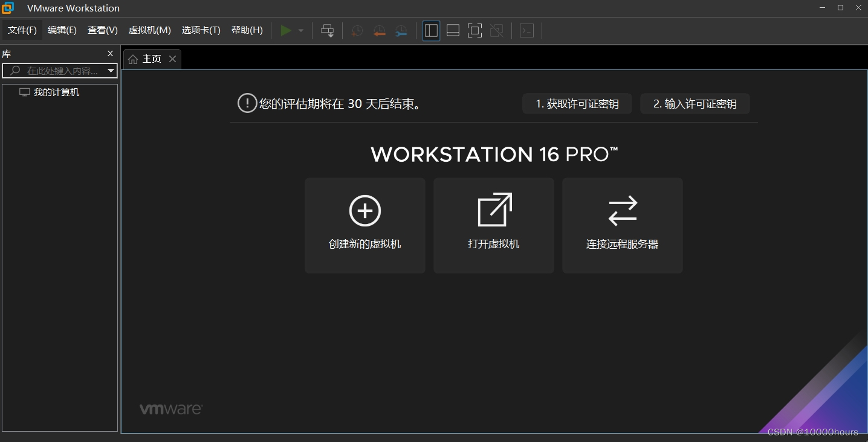Click the computer icon beside 我的计算机
868x442 pixels.
(x=25, y=92)
